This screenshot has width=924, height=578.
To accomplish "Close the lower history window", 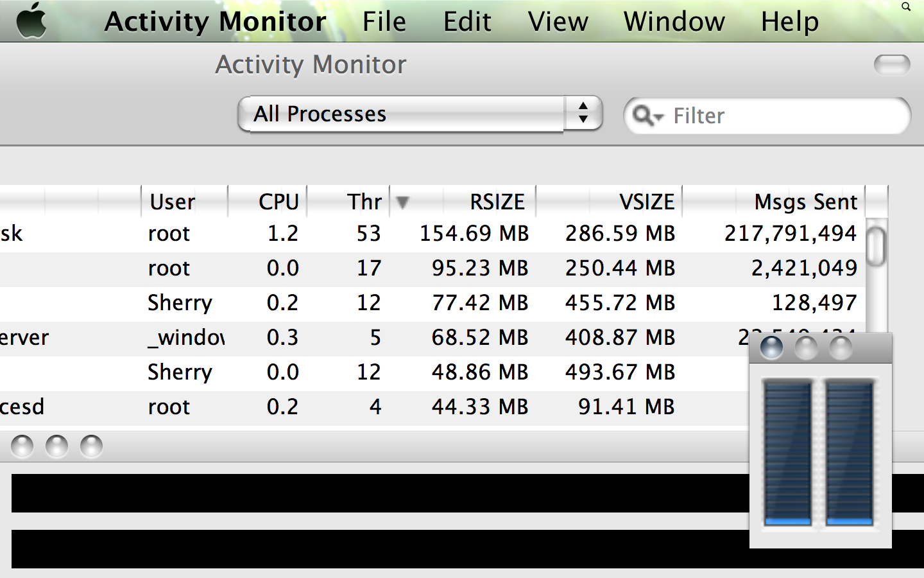I will pyautogui.click(x=22, y=446).
